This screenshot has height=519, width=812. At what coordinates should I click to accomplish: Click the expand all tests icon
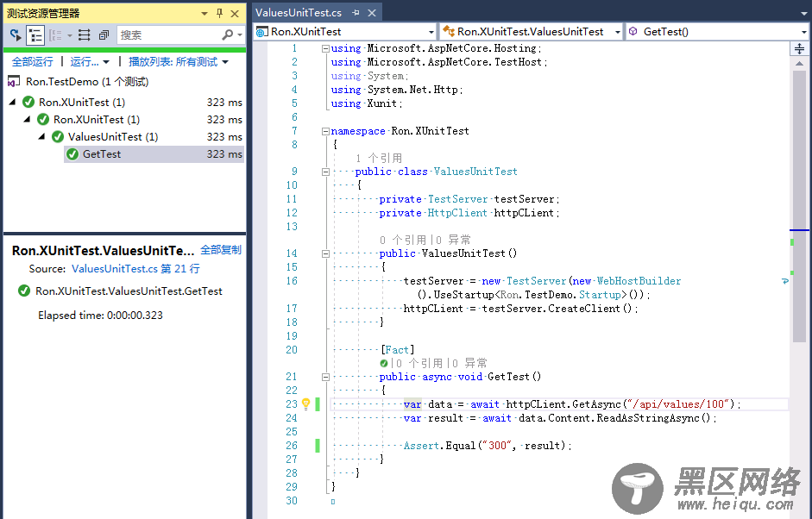[x=85, y=34]
